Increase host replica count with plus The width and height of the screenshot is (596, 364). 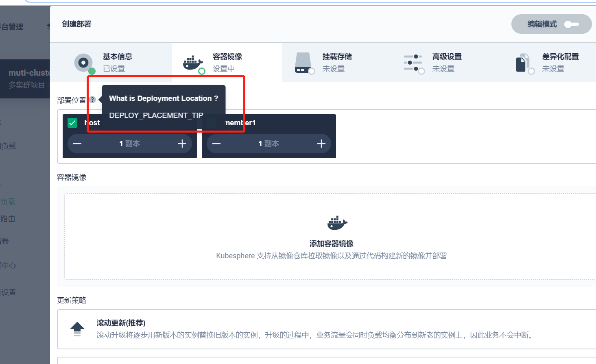[x=182, y=144]
